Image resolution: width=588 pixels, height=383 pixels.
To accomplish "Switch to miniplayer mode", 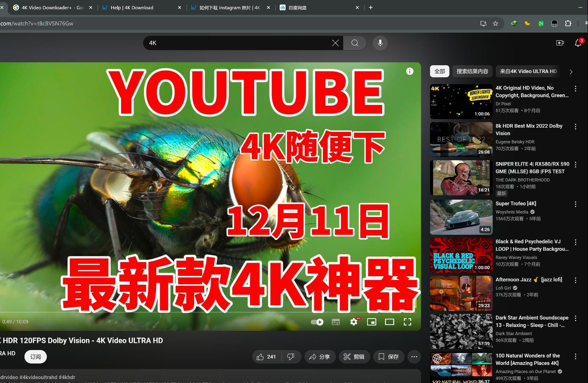I will click(372, 322).
